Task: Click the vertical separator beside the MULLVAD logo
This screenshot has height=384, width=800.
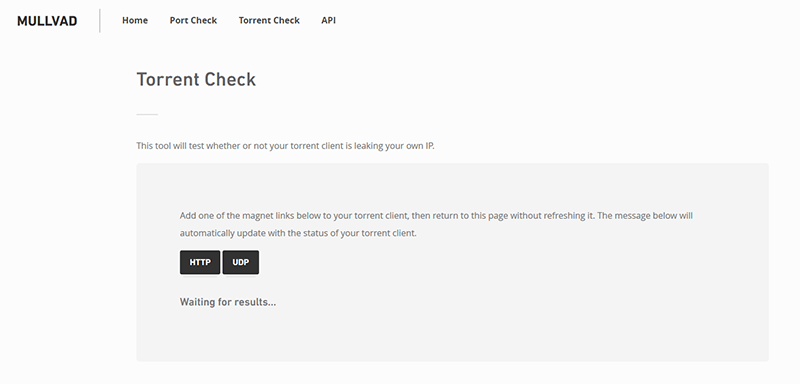Action: click(100, 21)
